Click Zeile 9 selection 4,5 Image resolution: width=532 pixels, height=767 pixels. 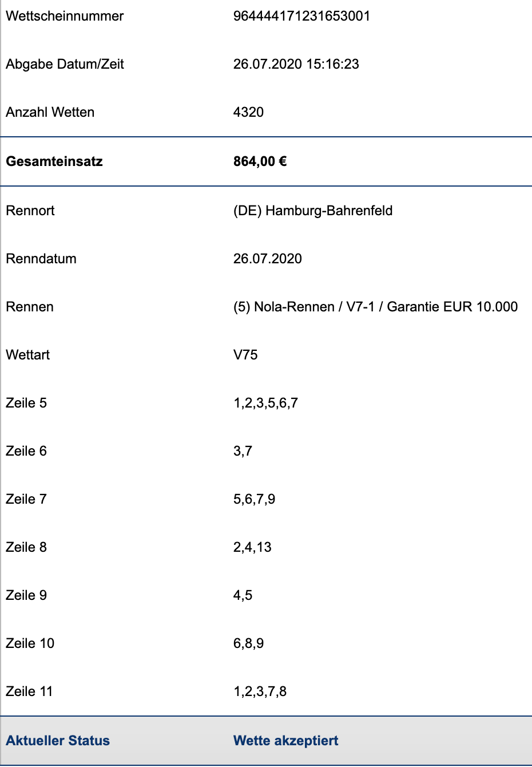click(243, 595)
